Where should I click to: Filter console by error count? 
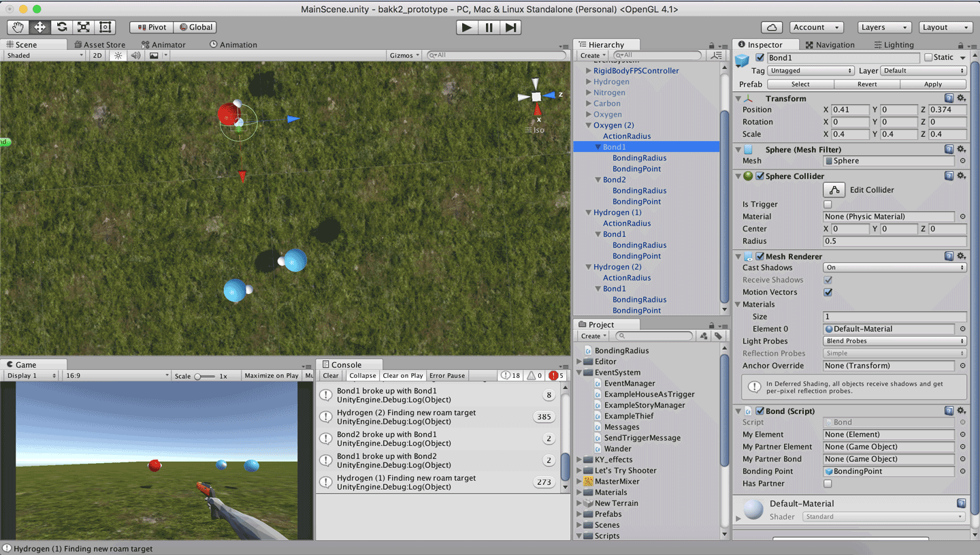557,375
